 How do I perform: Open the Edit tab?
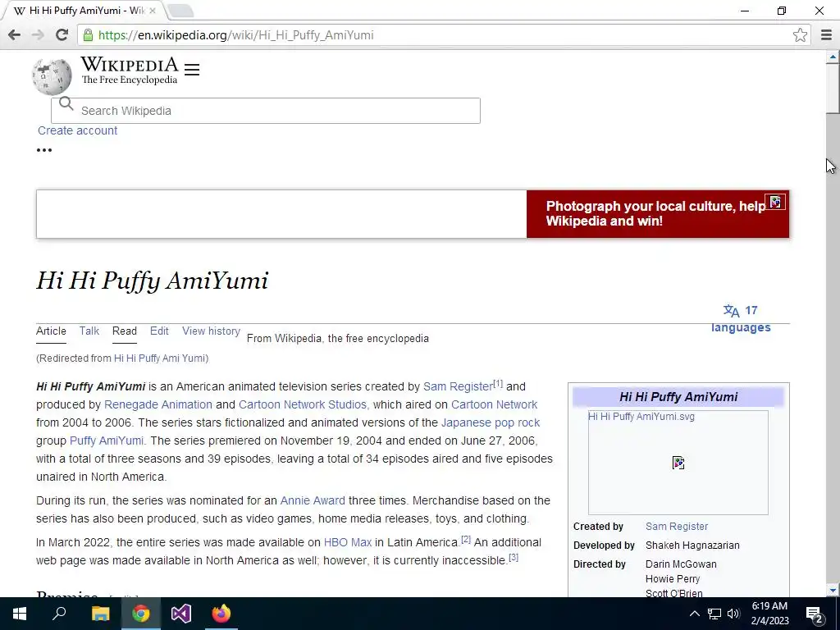coord(159,331)
